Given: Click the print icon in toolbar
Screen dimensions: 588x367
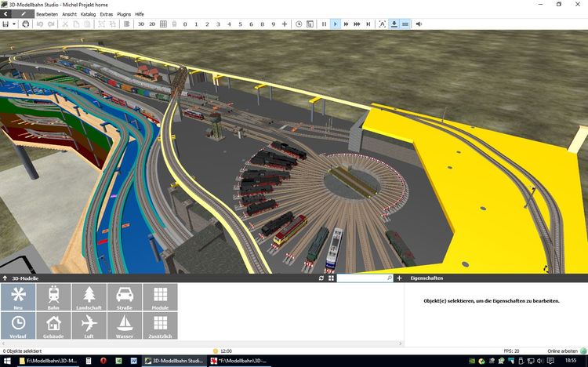Looking at the screenshot, I should [26, 24].
